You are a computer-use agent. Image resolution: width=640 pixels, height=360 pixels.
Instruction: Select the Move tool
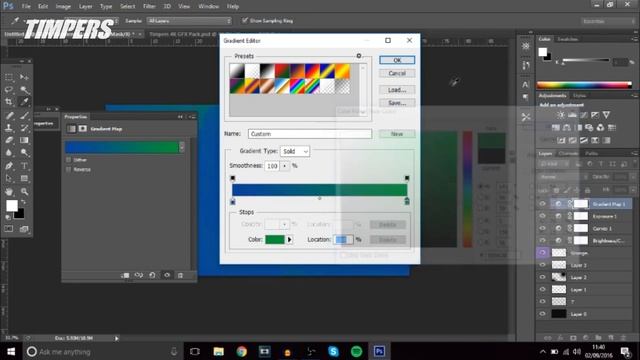click(x=24, y=77)
